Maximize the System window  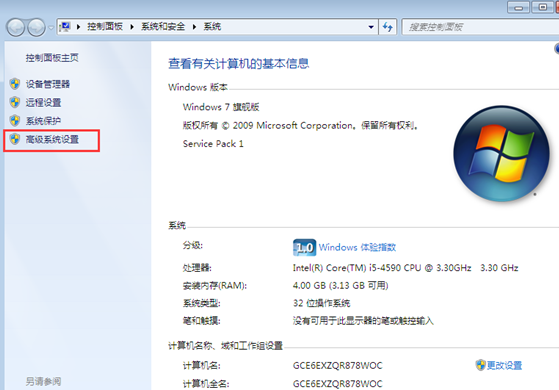543,7
